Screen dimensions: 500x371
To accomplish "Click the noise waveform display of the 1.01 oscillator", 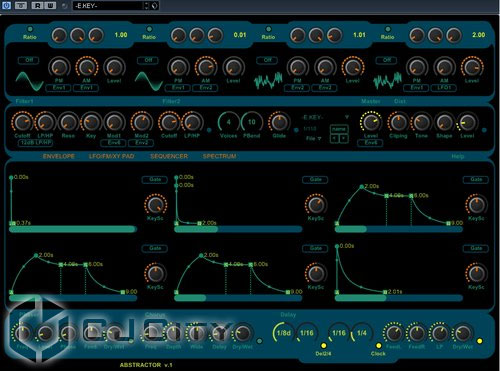I will pos(268,81).
